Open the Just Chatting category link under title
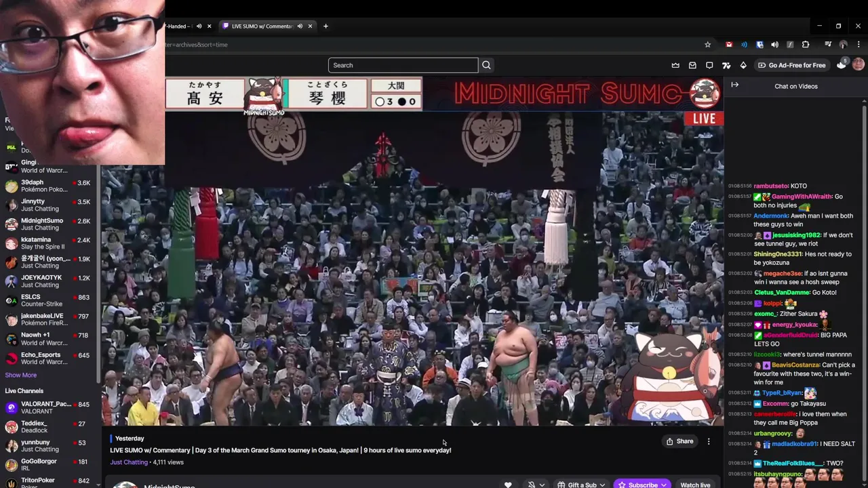Image resolution: width=868 pixels, height=488 pixels. click(129, 462)
